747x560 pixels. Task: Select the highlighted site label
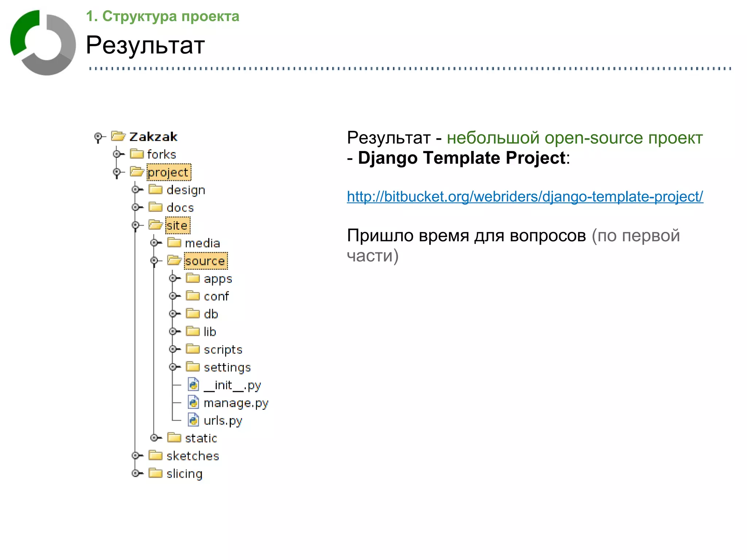pyautogui.click(x=178, y=225)
